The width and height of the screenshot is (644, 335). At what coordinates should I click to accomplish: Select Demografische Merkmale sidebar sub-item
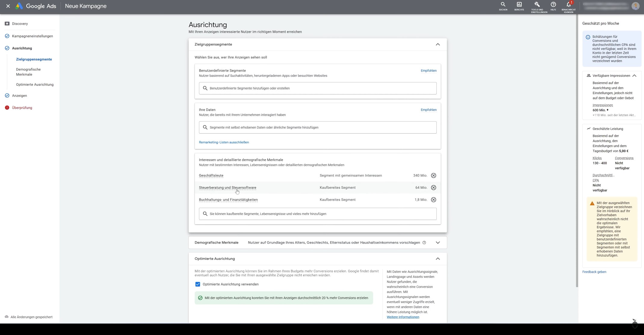tap(28, 72)
